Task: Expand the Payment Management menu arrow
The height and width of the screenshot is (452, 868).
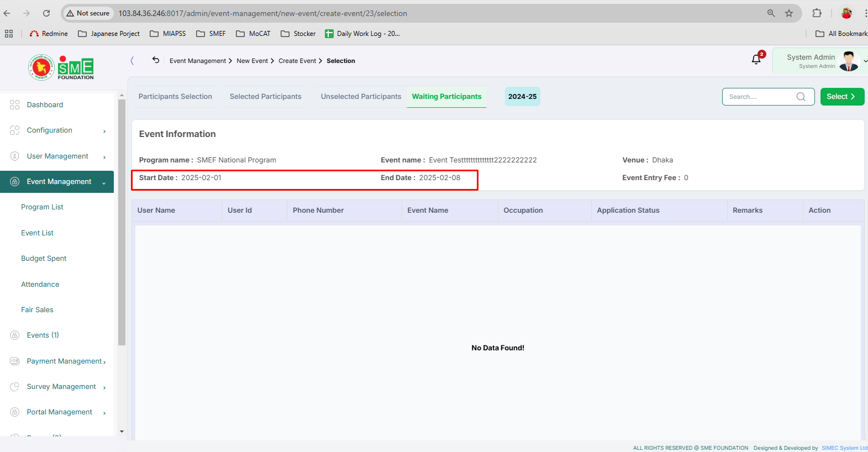Action: click(x=104, y=362)
